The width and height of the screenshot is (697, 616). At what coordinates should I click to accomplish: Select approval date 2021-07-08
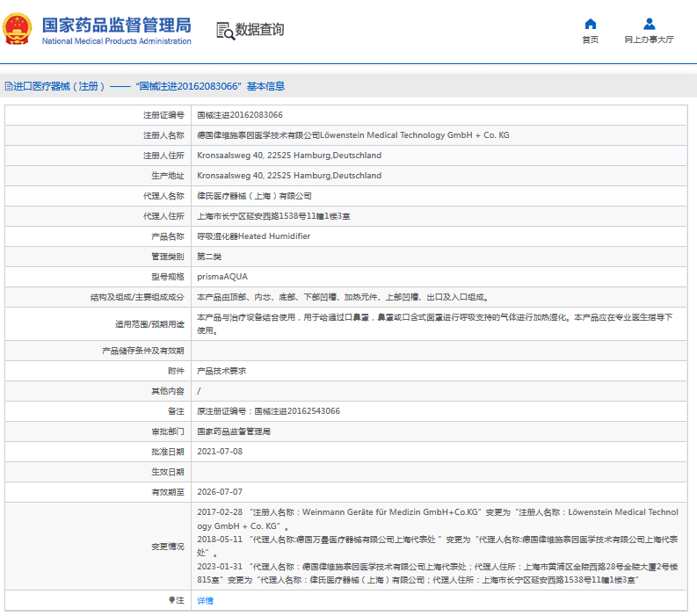coord(220,452)
